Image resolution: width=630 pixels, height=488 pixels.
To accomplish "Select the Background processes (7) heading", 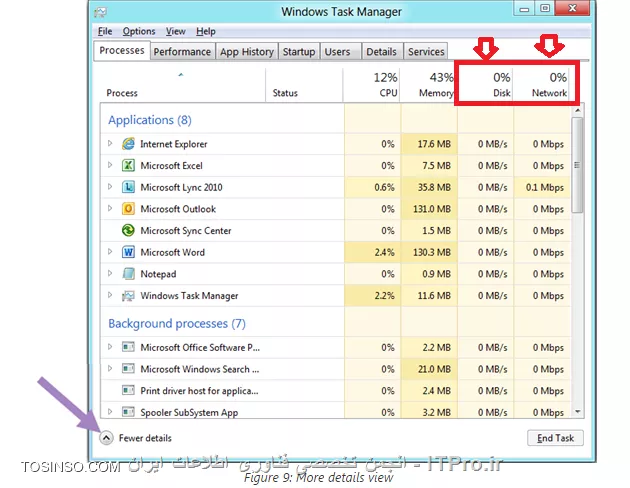I will (177, 324).
